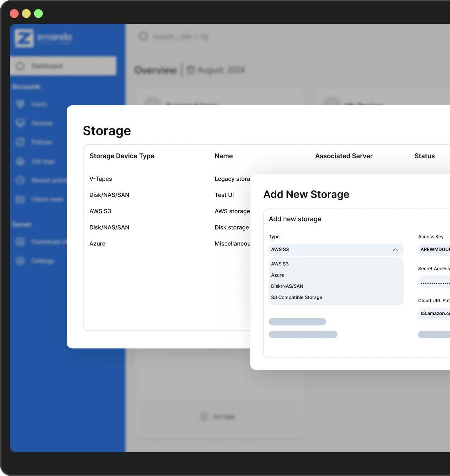
Task: Click the V-Tapes row in Storage table
Action: pyautogui.click(x=101, y=179)
